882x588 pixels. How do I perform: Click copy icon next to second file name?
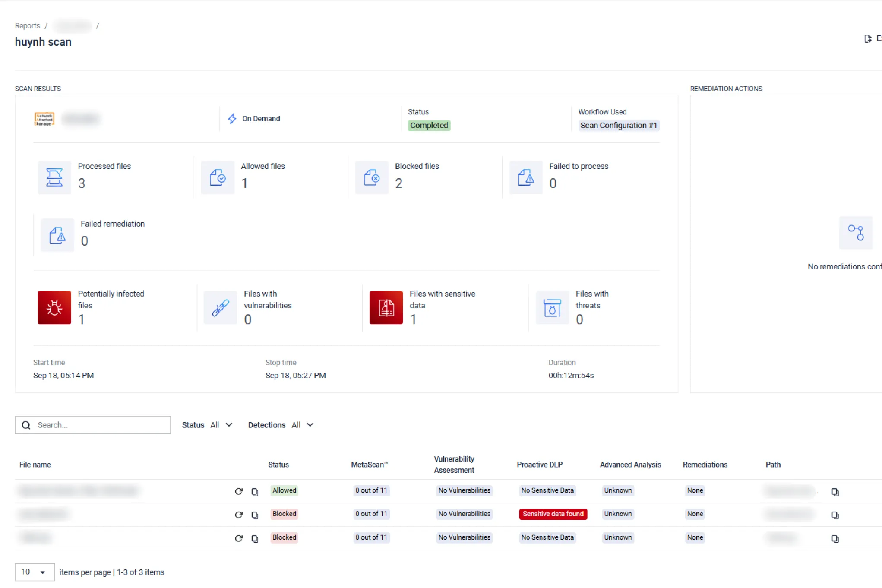[x=255, y=515]
